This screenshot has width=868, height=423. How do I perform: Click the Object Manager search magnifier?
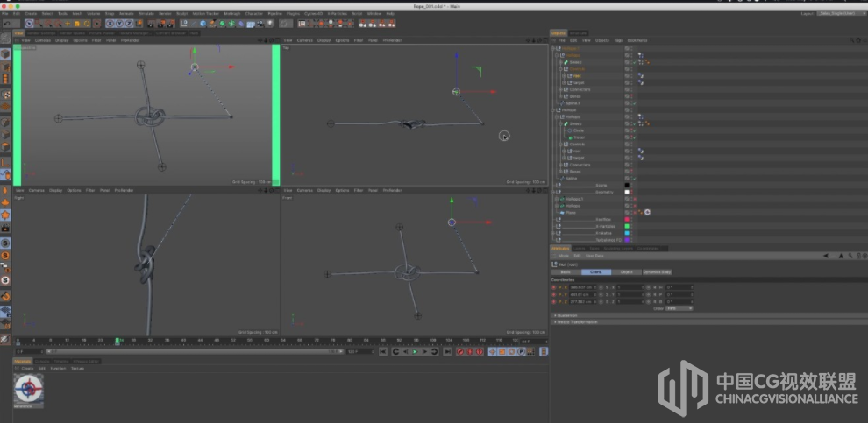[x=852, y=40]
